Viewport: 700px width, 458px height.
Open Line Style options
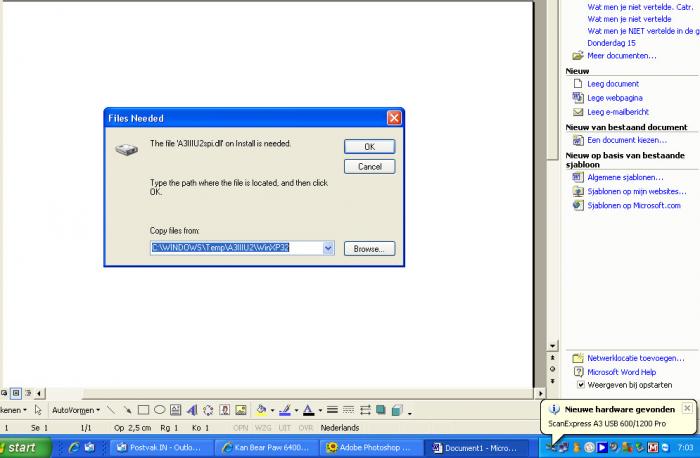332,410
